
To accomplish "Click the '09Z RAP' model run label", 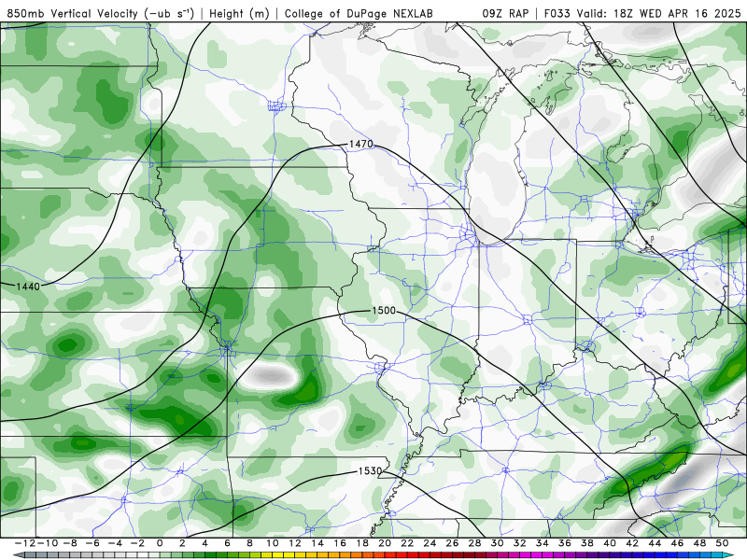I will pos(505,13).
